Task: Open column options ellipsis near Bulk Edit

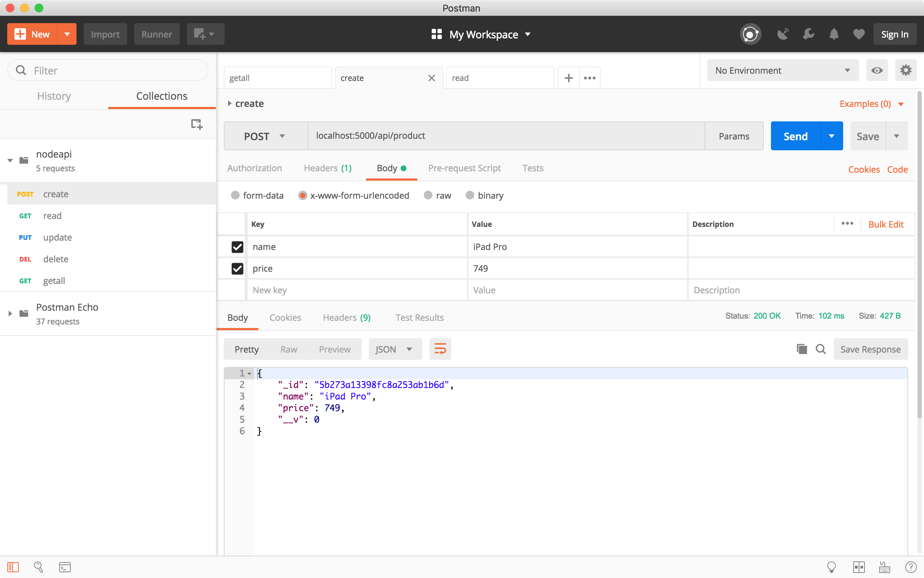Action: click(x=847, y=224)
